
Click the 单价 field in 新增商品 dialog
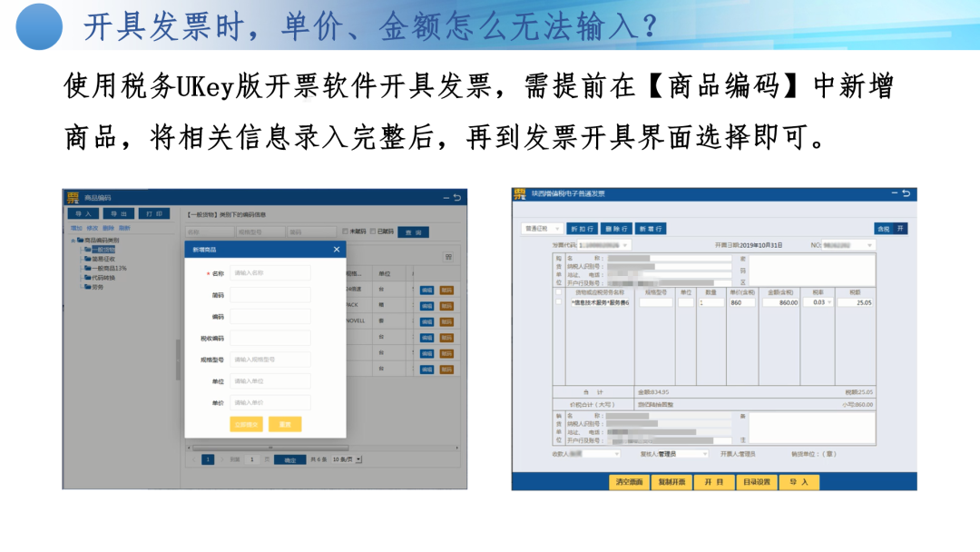(x=270, y=402)
